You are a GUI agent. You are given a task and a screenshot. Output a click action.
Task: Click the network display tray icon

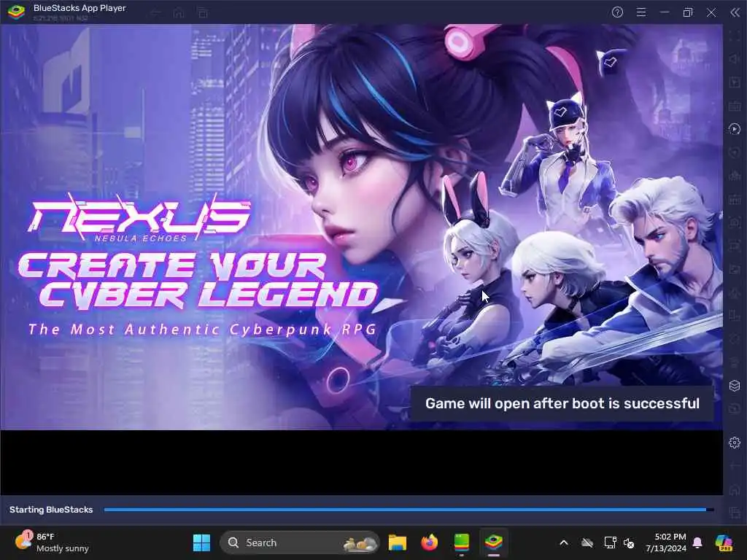click(x=610, y=542)
